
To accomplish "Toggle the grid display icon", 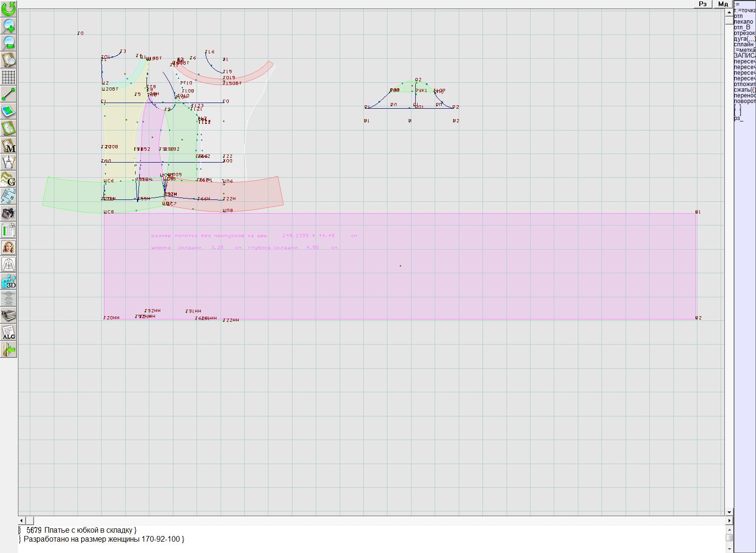I will (x=9, y=77).
